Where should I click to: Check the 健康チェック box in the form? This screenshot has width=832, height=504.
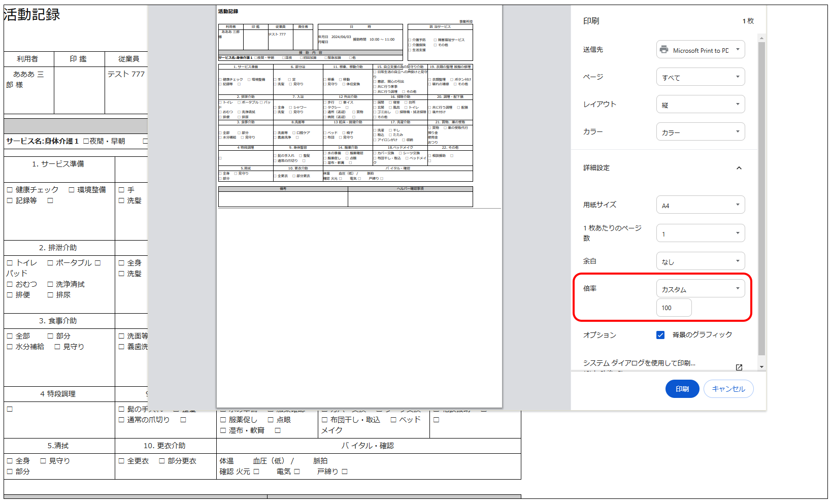tap(10, 190)
